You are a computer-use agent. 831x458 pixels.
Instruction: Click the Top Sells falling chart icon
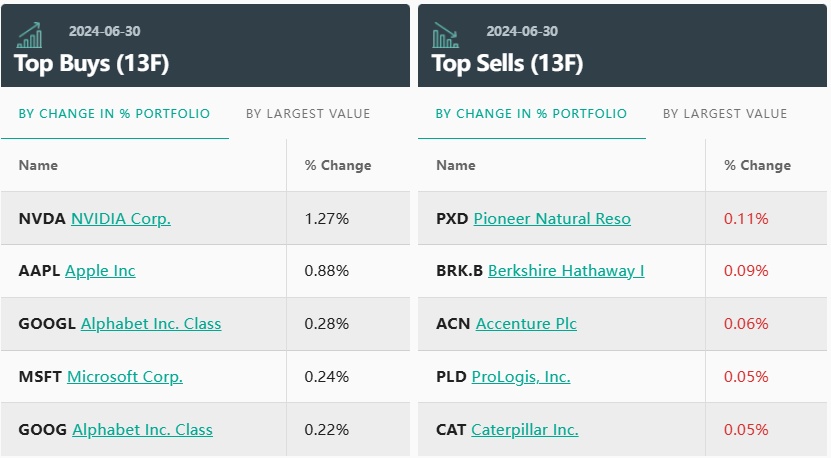tap(445, 36)
